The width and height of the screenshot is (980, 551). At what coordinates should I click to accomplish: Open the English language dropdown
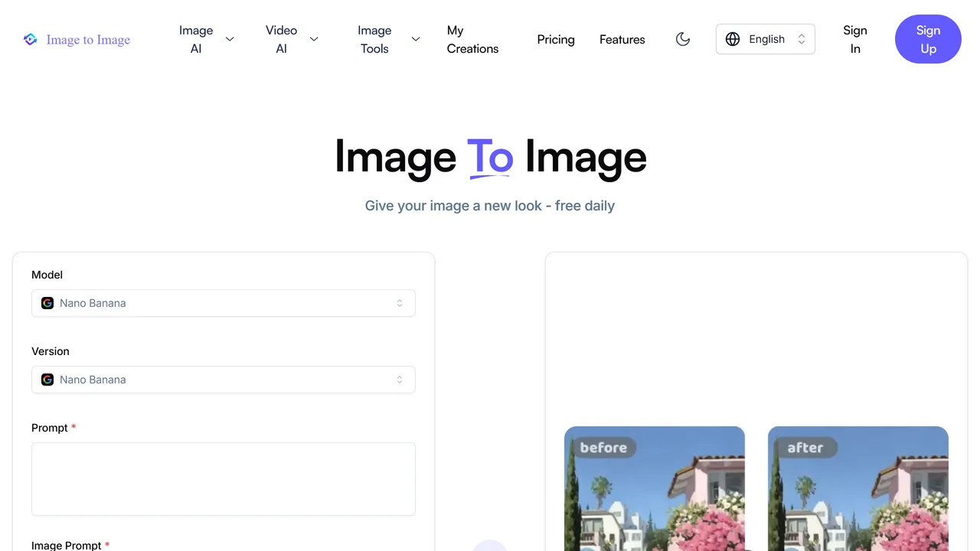766,39
